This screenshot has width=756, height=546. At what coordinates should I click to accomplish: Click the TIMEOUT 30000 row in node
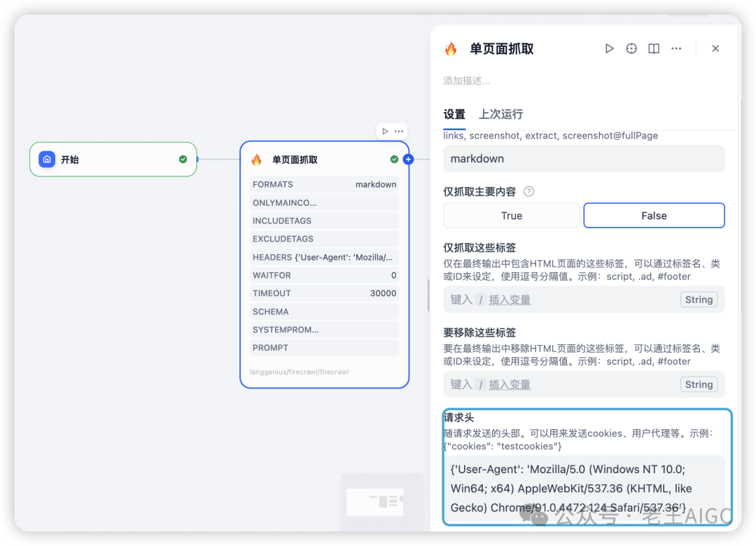(x=324, y=293)
